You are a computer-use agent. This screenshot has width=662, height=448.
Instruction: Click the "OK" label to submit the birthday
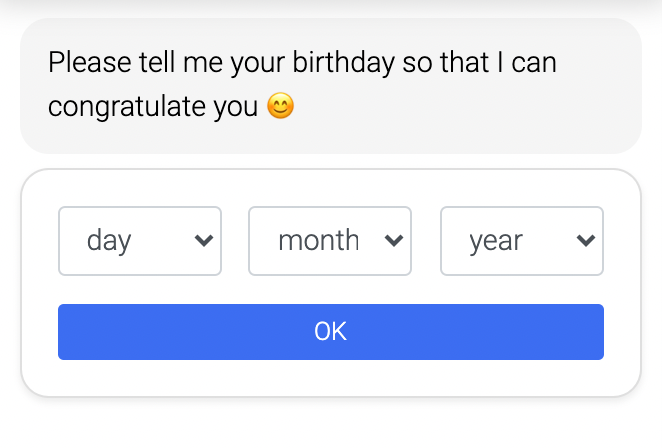(330, 332)
